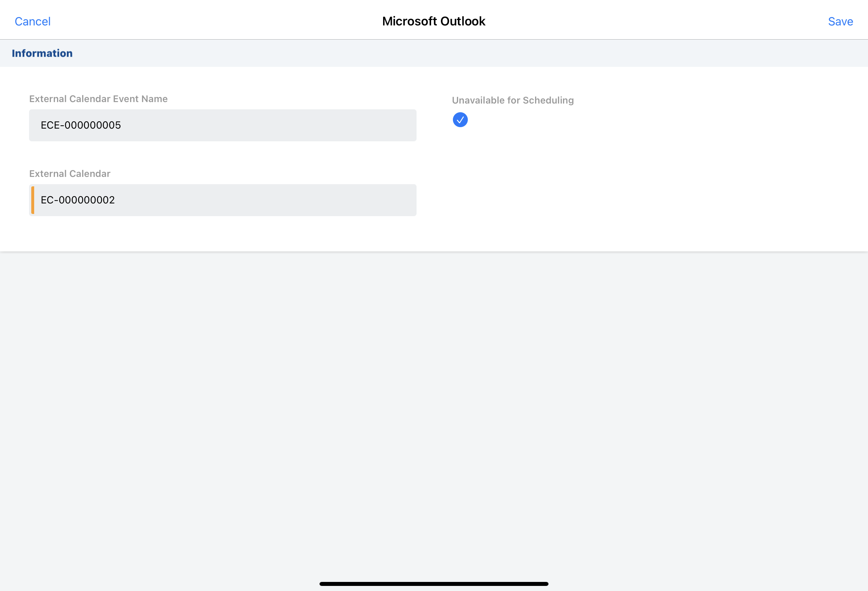Click the External Calendar field label
The width and height of the screenshot is (868, 591).
coord(70,174)
